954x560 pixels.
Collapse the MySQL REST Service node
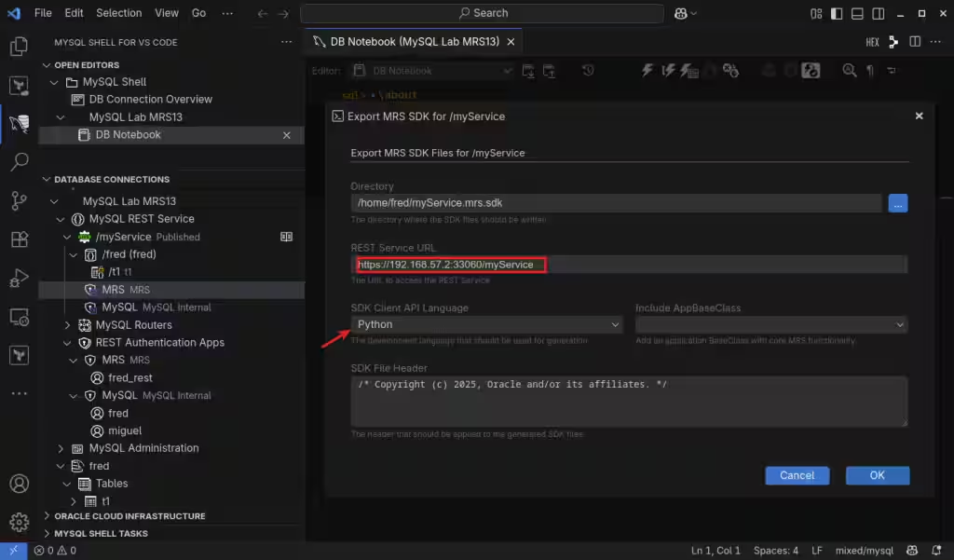(61, 219)
